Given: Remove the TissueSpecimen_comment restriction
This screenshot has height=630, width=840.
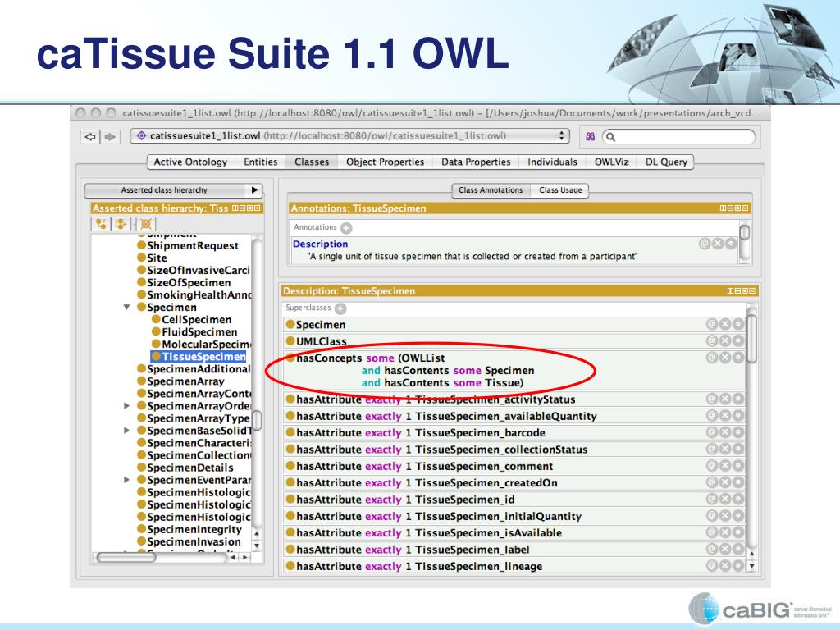Looking at the screenshot, I should [725, 466].
